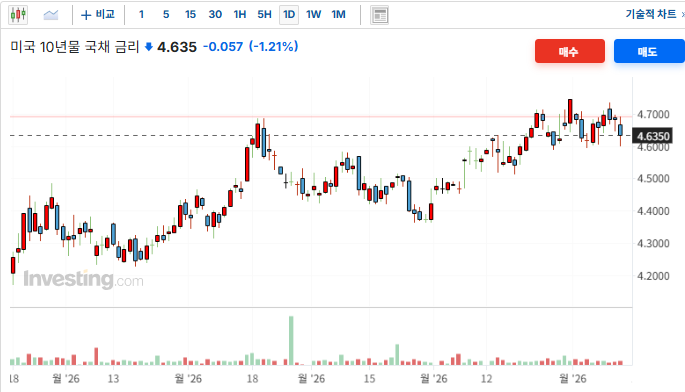Image resolution: width=685 pixels, height=392 pixels.
Task: Select the 5 minute interval
Action: [x=166, y=15]
